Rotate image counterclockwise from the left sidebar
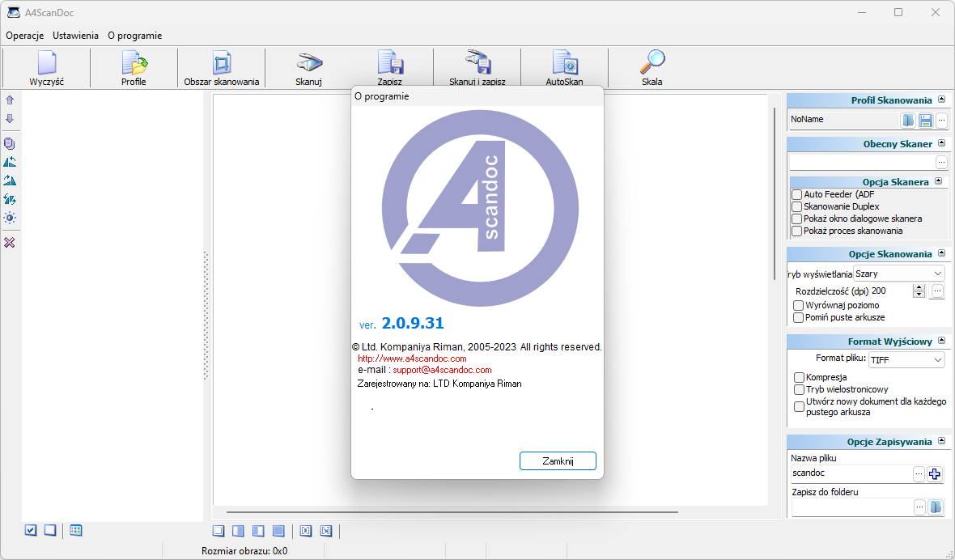Viewport: 955px width, 560px height. click(10, 163)
